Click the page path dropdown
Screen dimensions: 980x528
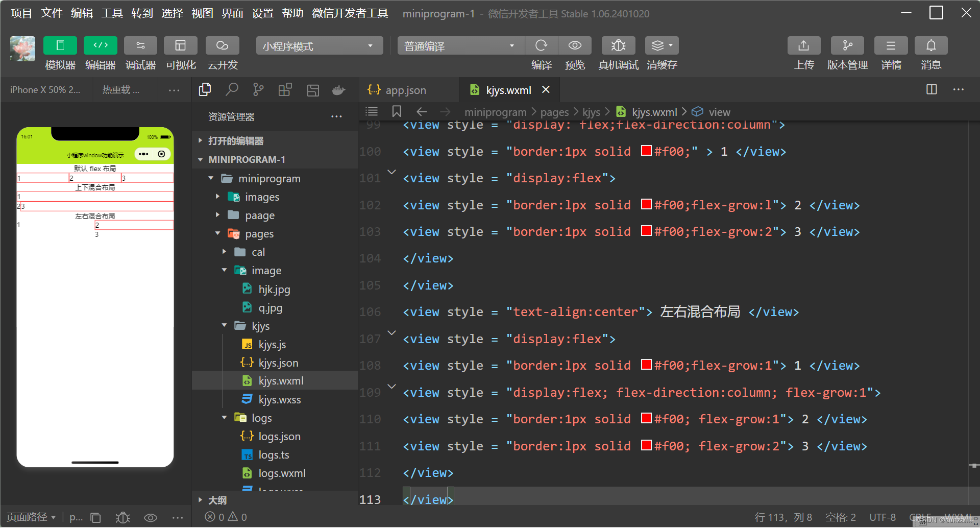31,517
